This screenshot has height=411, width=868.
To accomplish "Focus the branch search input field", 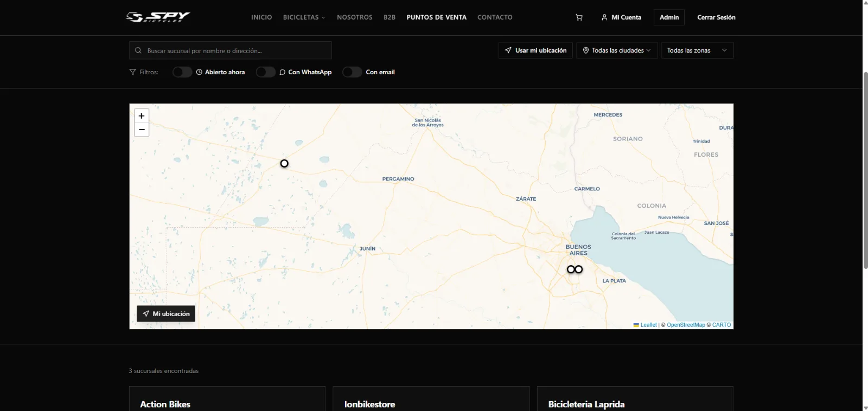I will 231,50.
